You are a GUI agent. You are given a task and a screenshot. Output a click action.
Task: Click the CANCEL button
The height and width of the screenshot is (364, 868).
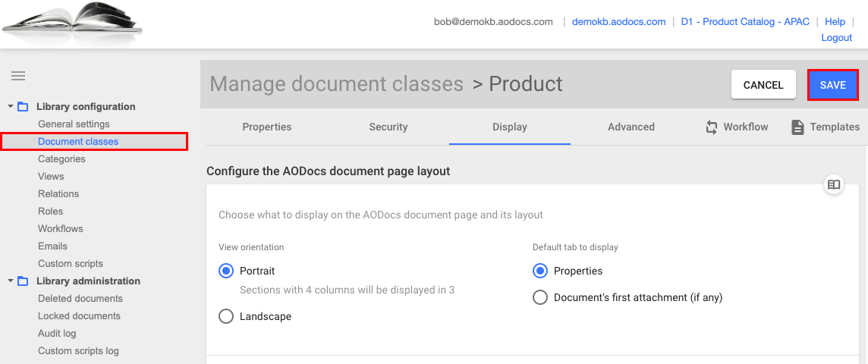coord(763,85)
